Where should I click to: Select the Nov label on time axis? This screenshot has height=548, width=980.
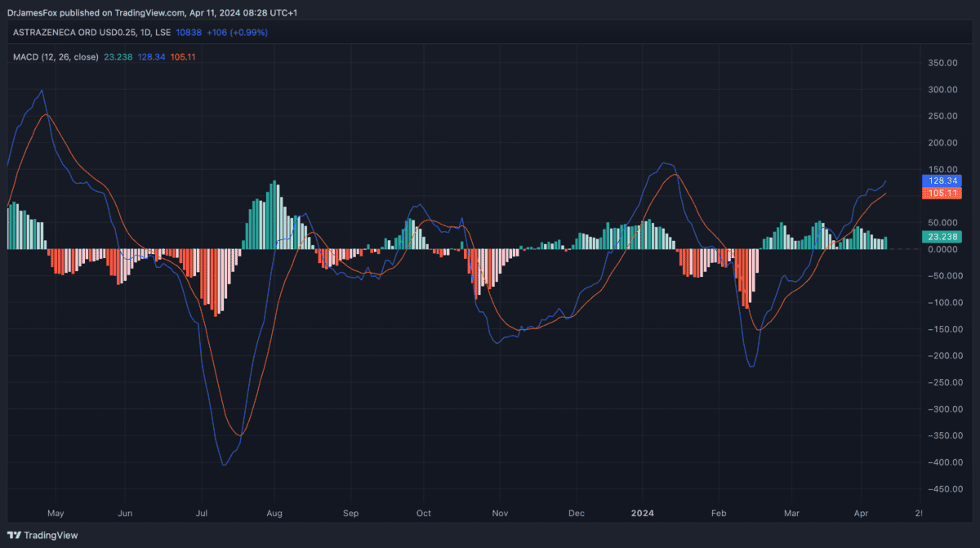(x=500, y=514)
